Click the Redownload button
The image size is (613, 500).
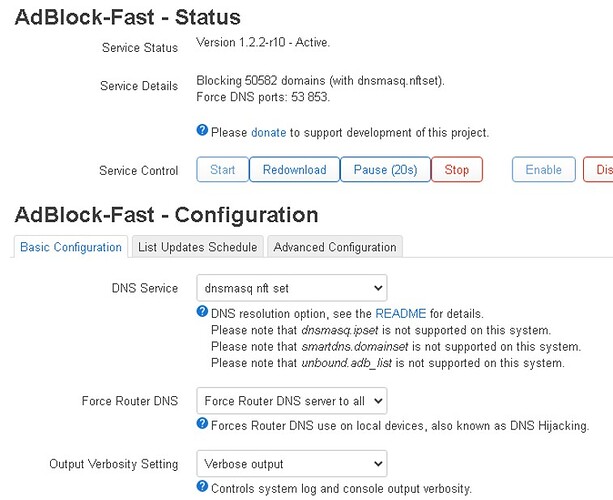coord(294,170)
